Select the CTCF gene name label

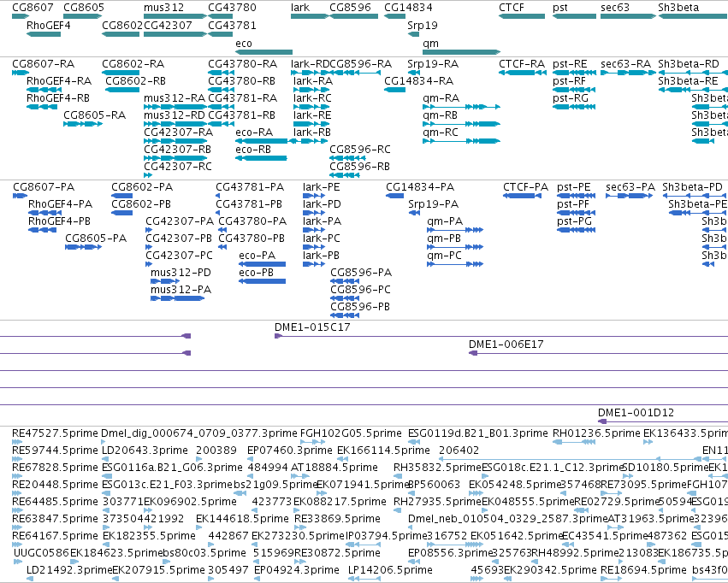click(x=512, y=8)
